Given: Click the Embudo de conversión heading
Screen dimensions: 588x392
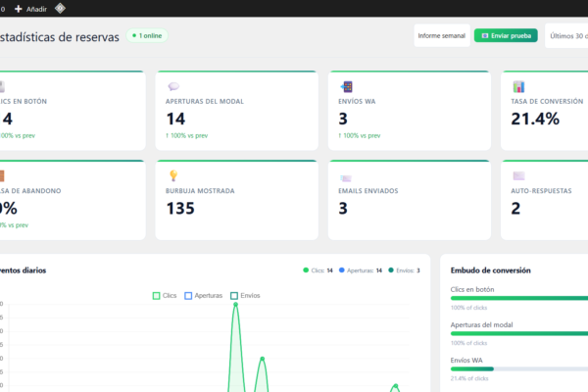Looking at the screenshot, I should click(491, 270).
